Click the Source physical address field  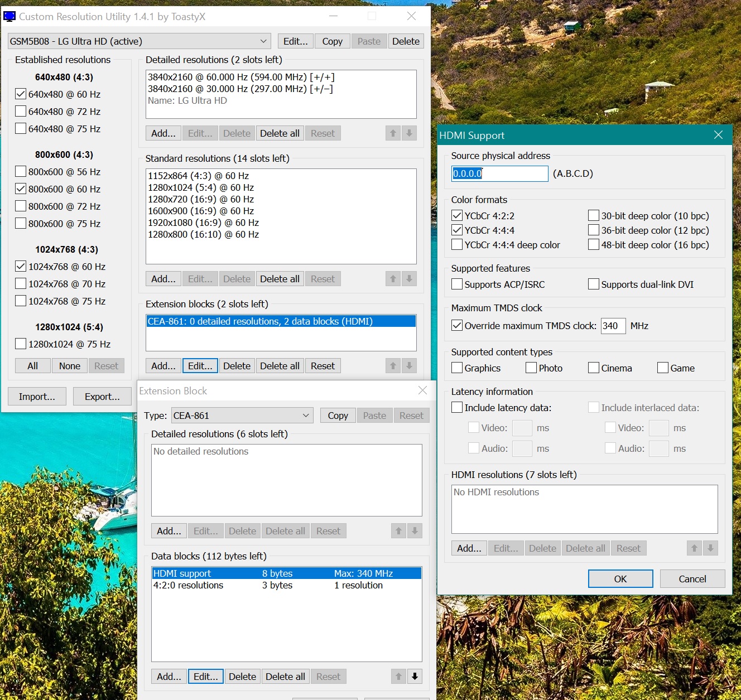499,173
